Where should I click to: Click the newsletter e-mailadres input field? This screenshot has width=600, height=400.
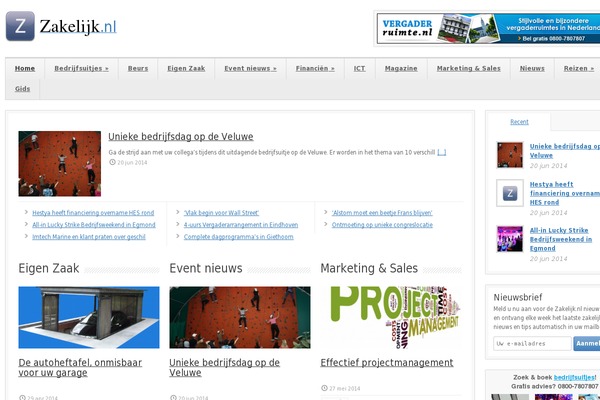click(x=532, y=343)
